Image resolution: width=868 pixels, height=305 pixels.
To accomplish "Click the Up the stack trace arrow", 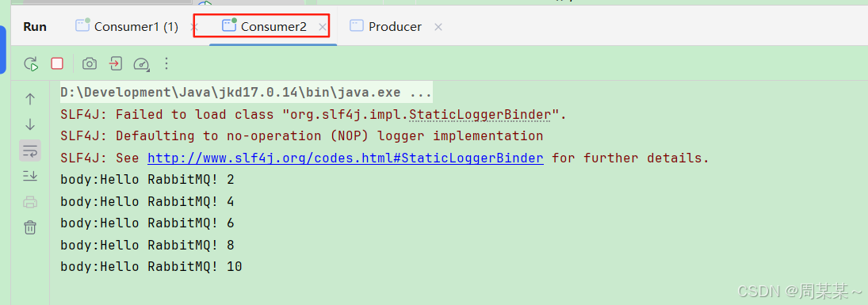I will [30, 100].
